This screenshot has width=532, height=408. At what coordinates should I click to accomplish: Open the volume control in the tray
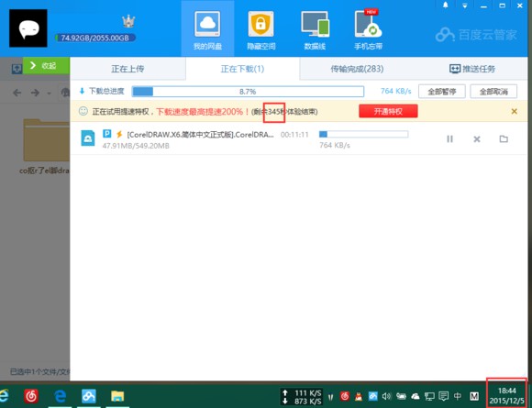click(387, 396)
